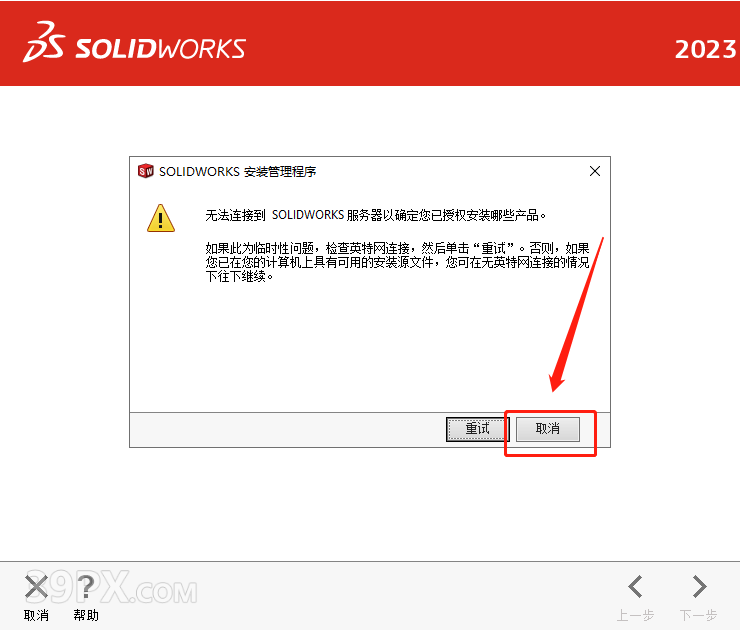Click the bottom-bar 取消 text label
The width and height of the screenshot is (740, 630).
(x=36, y=615)
